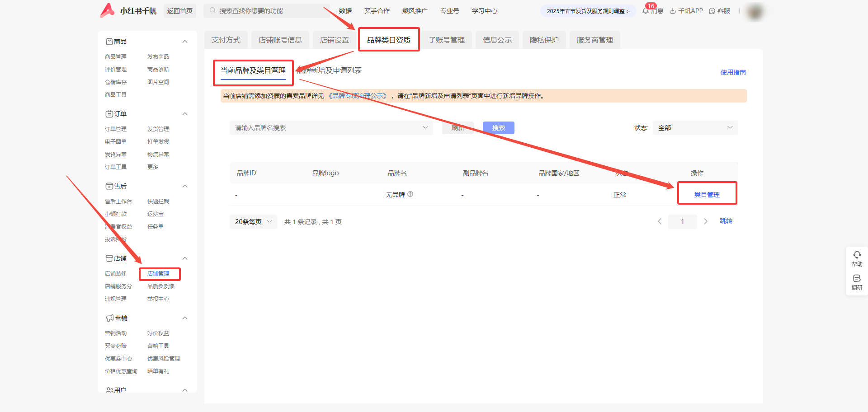Viewport: 868px width, 412px height.
Task: Collapse the 店铺 sidebar section
Action: click(x=185, y=258)
